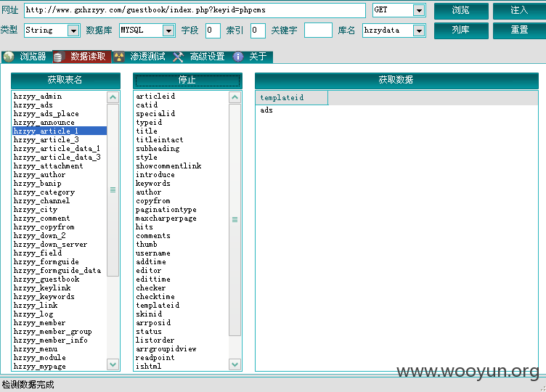The width and height of the screenshot is (546, 392).
Task: Focus the 索引 index input
Action: pyautogui.click(x=258, y=30)
